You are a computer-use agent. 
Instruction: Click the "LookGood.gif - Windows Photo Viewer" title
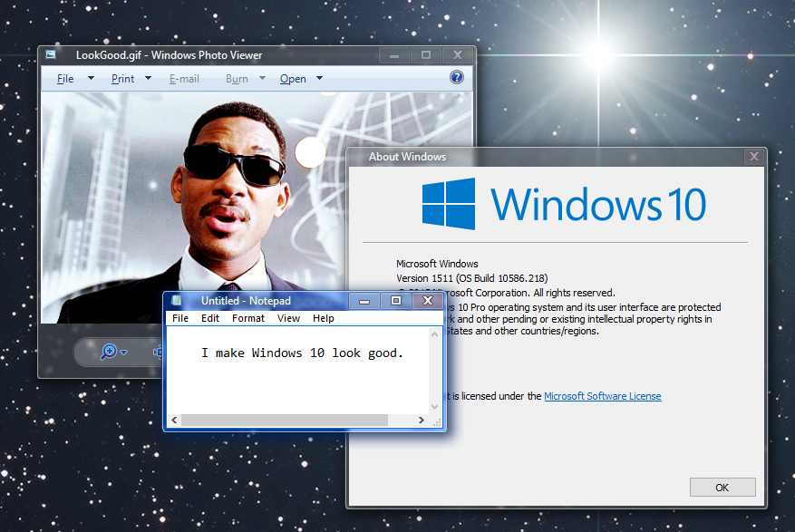click(x=169, y=55)
